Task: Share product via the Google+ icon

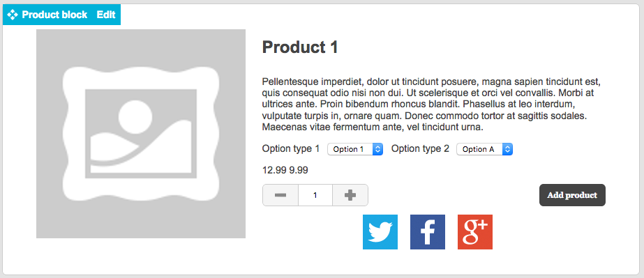Action: point(474,231)
